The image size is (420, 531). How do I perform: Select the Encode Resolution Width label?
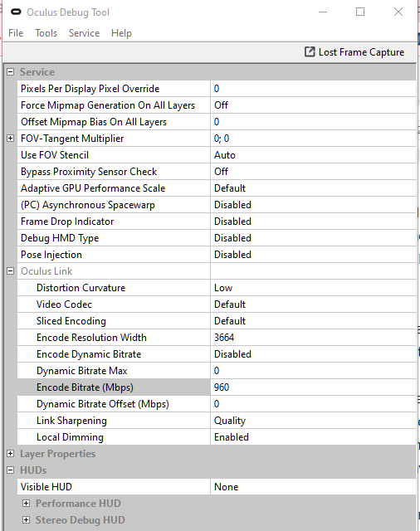(91, 338)
